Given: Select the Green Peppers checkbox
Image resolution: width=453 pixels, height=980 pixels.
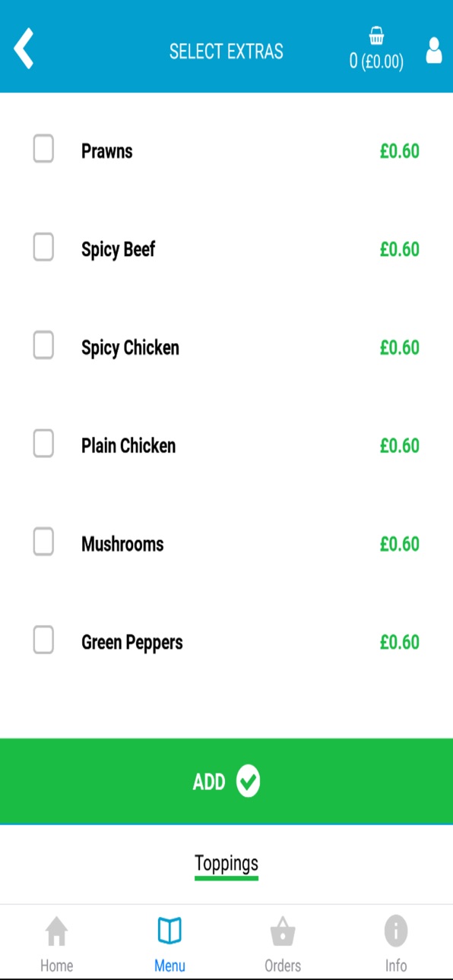Looking at the screenshot, I should (x=43, y=640).
